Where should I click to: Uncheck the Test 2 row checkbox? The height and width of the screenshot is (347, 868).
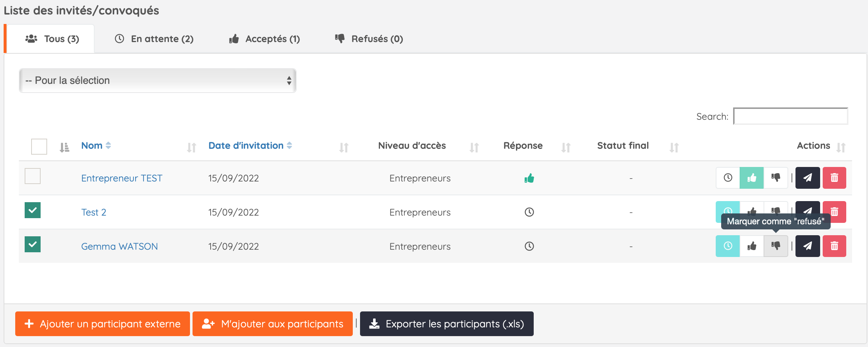33,210
